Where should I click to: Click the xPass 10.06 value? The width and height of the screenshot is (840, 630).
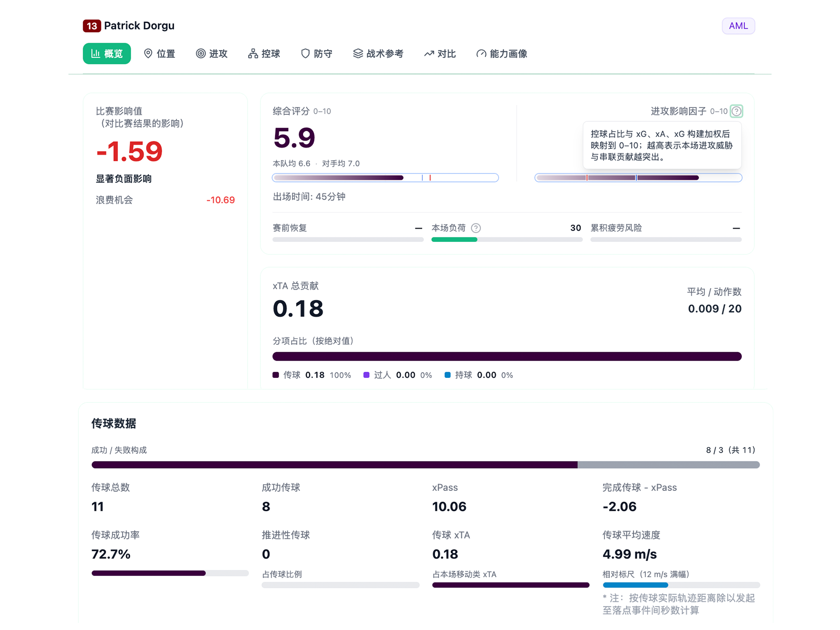tap(449, 506)
